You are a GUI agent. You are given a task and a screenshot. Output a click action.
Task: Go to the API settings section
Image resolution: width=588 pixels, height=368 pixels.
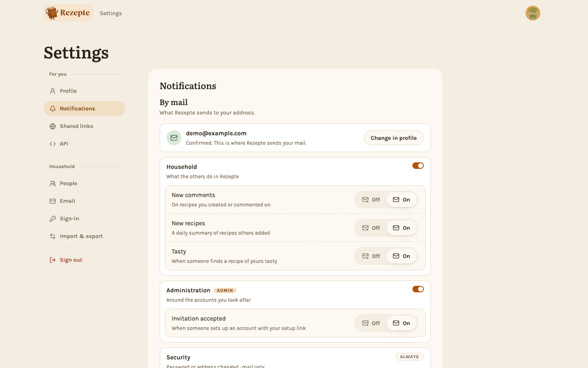click(x=85, y=144)
